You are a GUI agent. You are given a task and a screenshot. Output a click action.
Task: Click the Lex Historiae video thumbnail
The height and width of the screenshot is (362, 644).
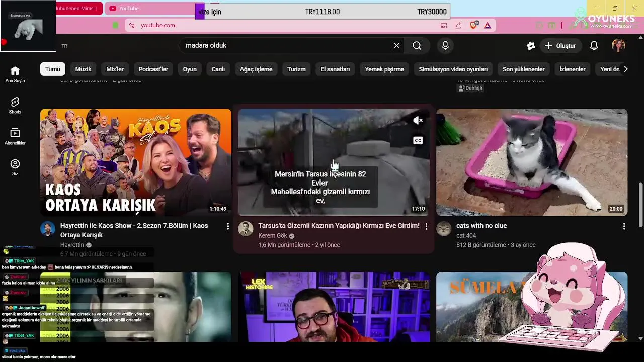tap(334, 307)
